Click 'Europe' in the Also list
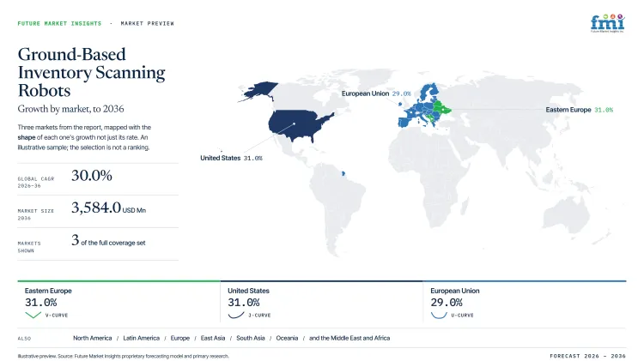 (x=180, y=338)
